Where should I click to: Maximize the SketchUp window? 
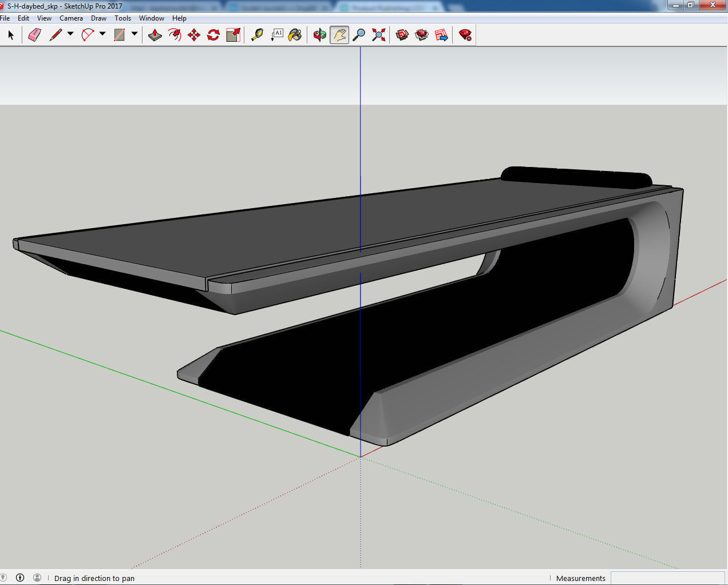pyautogui.click(x=691, y=5)
